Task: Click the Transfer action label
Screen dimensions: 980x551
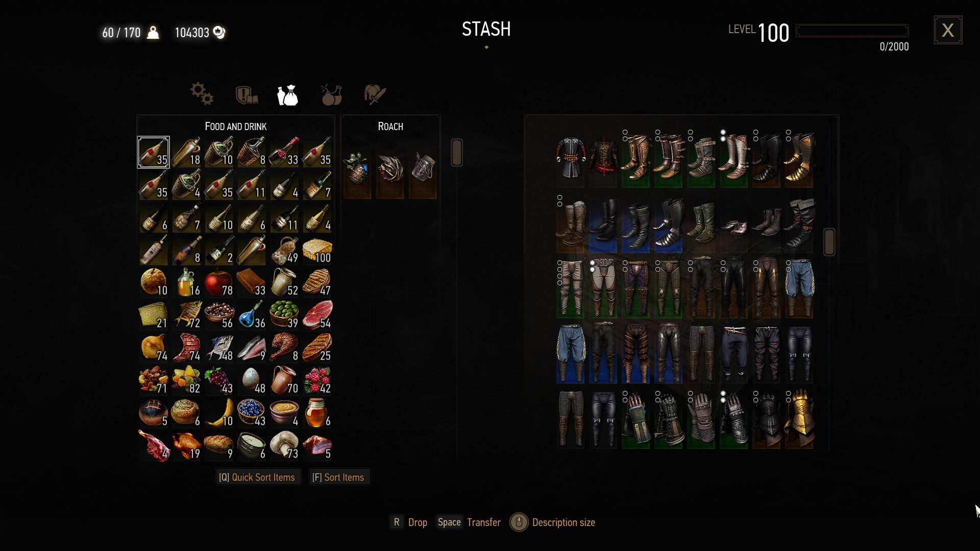Action: click(483, 522)
